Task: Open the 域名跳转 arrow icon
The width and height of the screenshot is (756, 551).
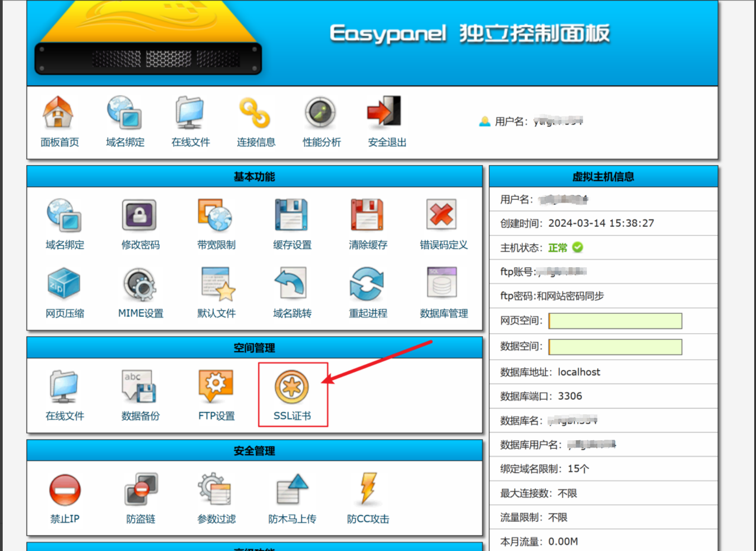Action: click(x=291, y=283)
